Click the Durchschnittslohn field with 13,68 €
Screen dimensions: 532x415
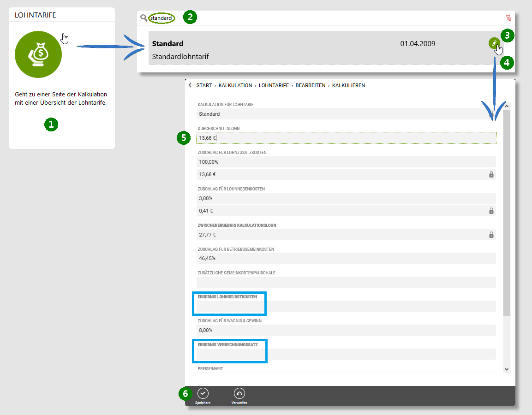point(346,138)
